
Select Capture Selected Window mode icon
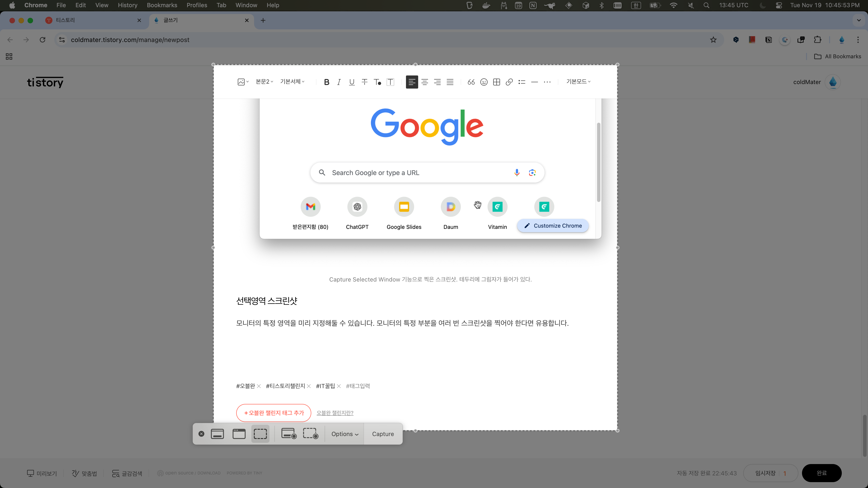tap(239, 434)
